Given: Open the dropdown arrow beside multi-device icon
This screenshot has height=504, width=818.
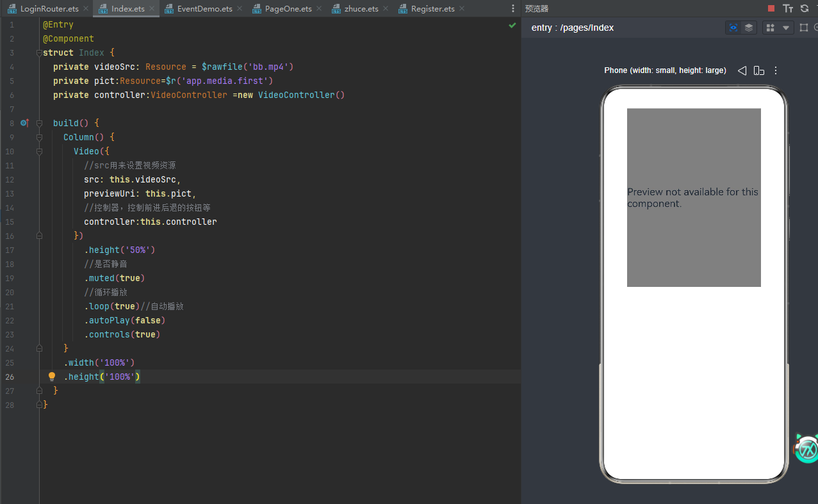Looking at the screenshot, I should click(786, 28).
